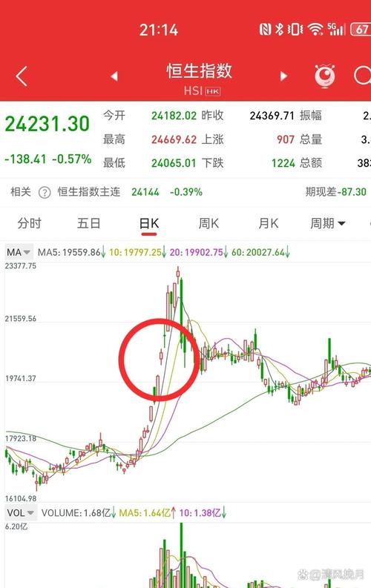Viewport: 371px width, 588px height.
Task: Select the 月K monthly chart tab
Action: [268, 223]
